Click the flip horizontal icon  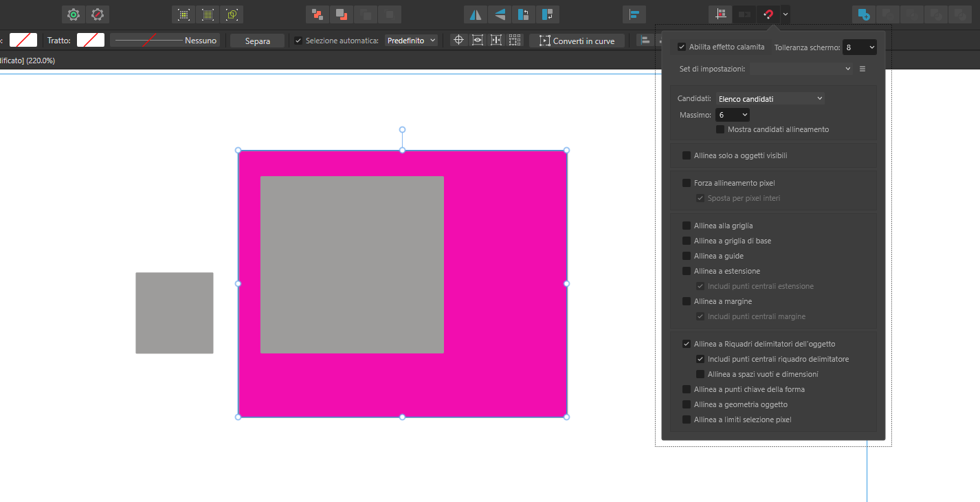click(475, 14)
